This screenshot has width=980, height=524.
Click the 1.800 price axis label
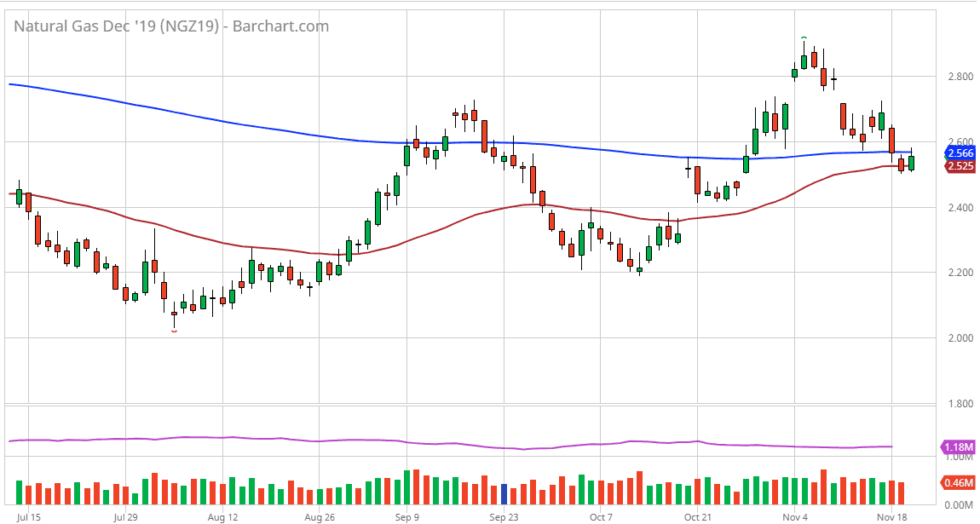coord(959,404)
